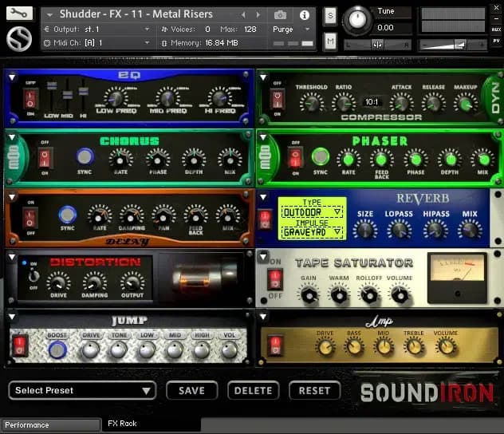This screenshot has width=504, height=434.
Task: Click the Reverb IMPULSE Graveyard field
Action: (x=312, y=231)
